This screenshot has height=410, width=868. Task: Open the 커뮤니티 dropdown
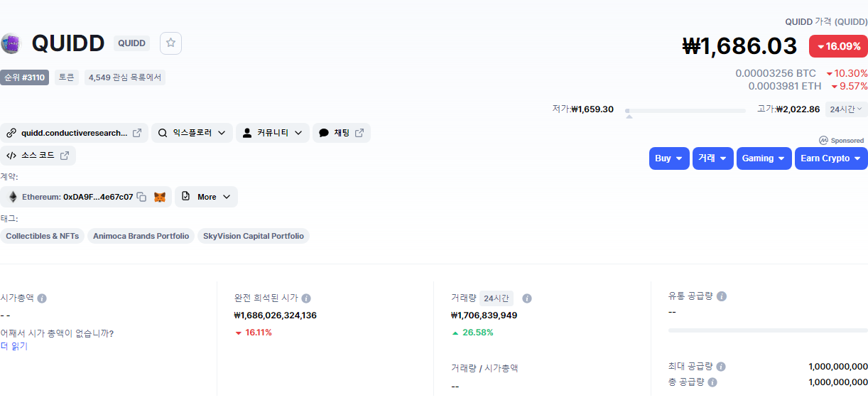coord(273,133)
